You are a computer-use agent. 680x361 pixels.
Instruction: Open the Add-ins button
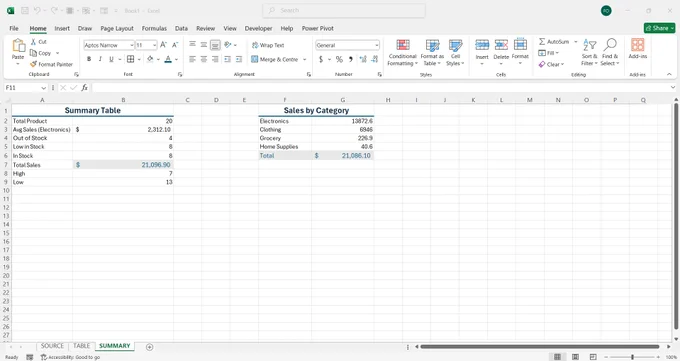point(638,48)
